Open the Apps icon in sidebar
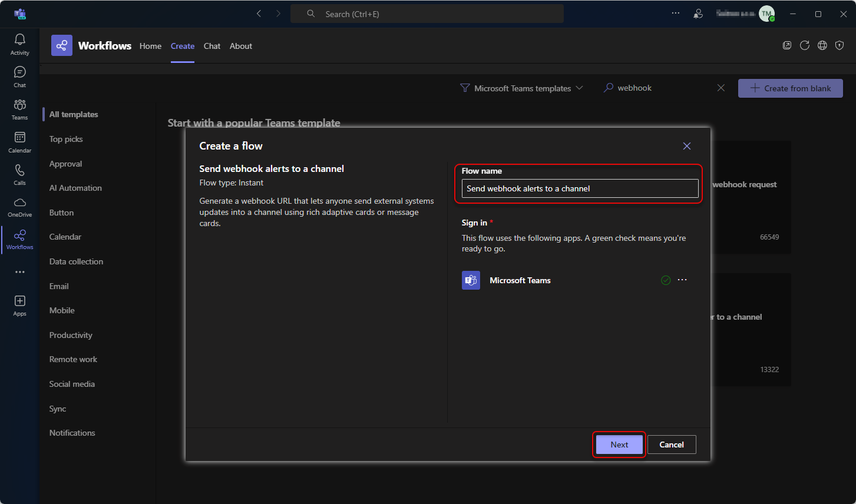The height and width of the screenshot is (504, 856). [19, 304]
